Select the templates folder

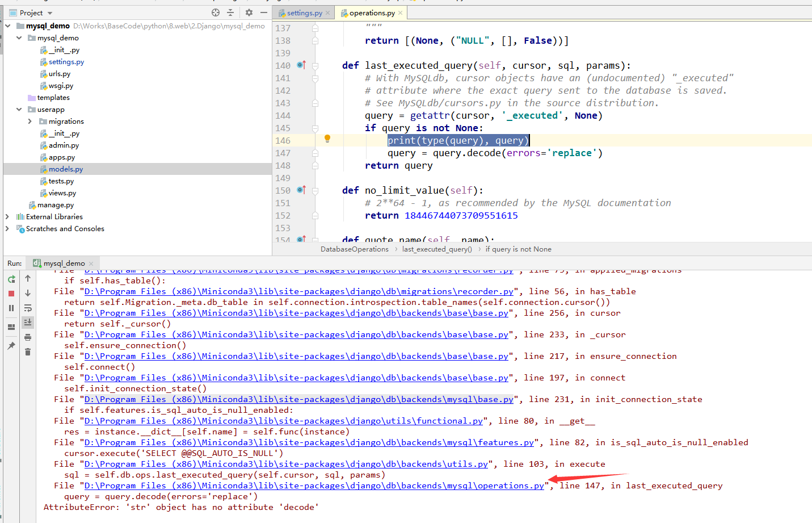[53, 98]
